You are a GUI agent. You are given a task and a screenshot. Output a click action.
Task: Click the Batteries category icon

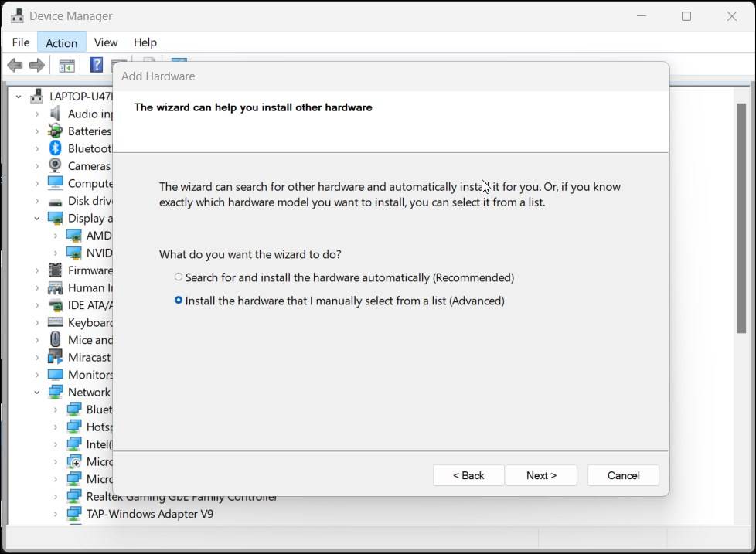56,131
